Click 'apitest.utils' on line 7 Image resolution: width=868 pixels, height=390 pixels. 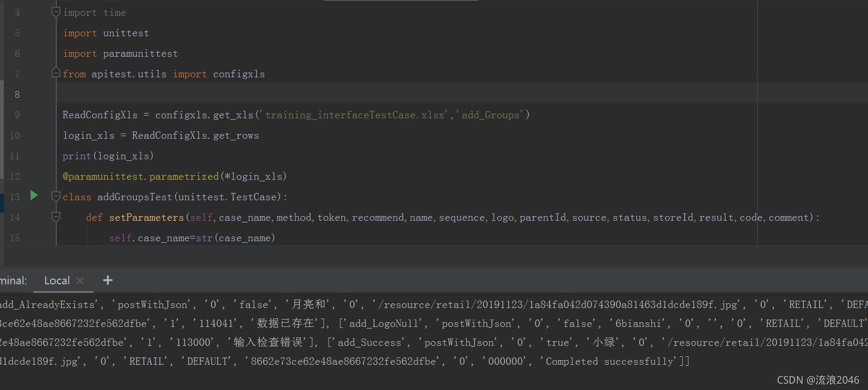tap(129, 74)
